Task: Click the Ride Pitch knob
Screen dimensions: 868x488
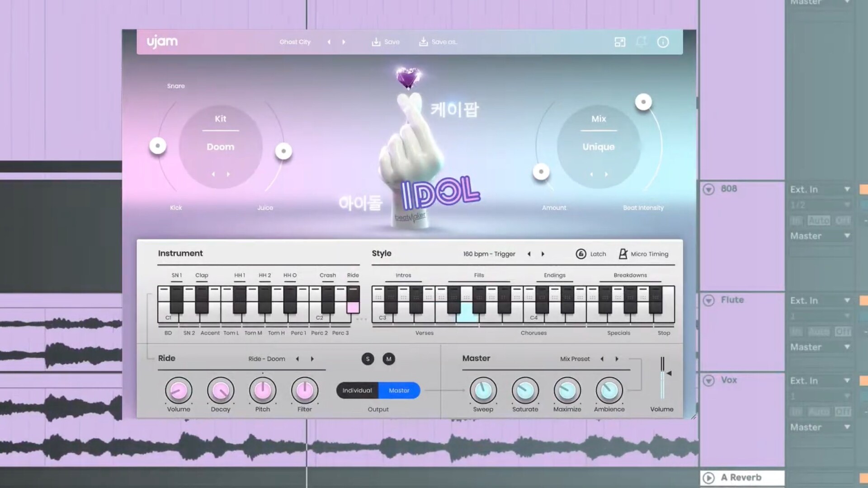Action: click(x=263, y=390)
